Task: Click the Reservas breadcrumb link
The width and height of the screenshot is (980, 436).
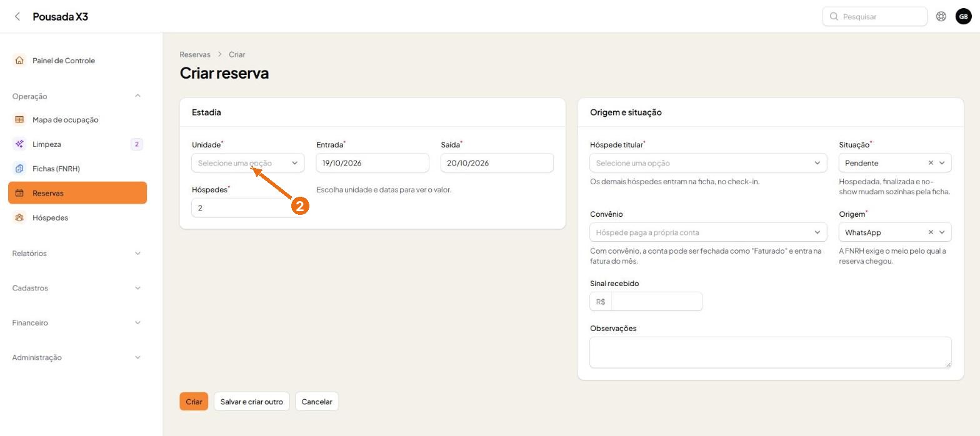Action: (195, 54)
